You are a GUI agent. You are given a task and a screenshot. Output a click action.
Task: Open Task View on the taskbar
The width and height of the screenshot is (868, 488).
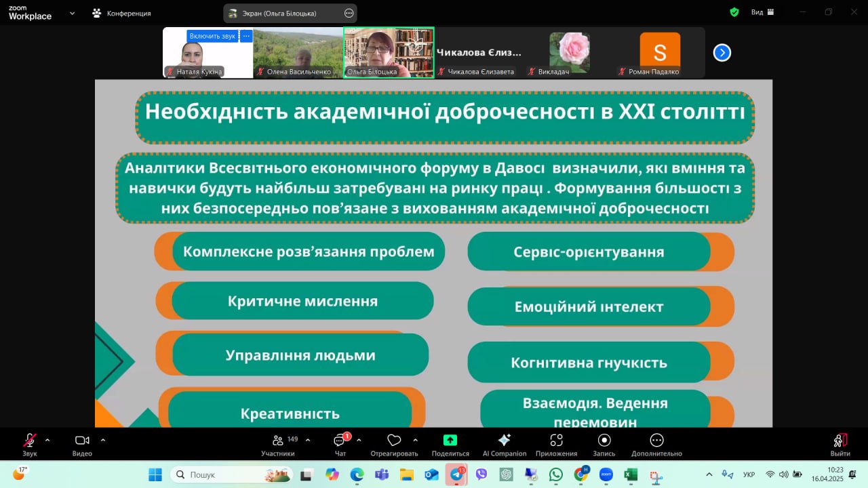[x=307, y=474]
